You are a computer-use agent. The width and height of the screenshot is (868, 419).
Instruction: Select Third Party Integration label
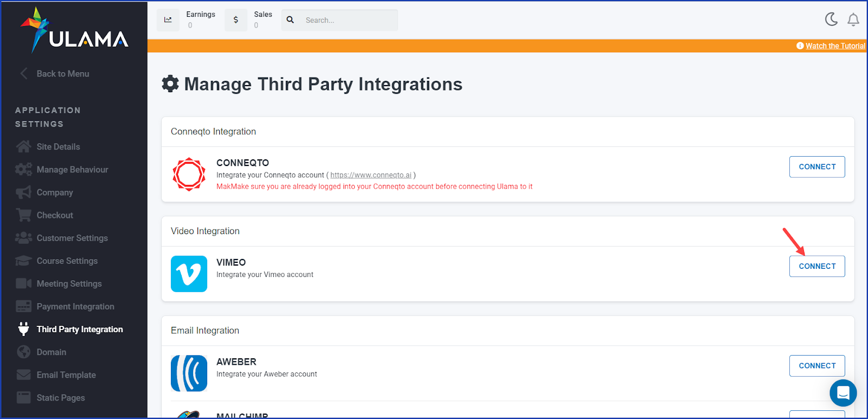(x=80, y=329)
